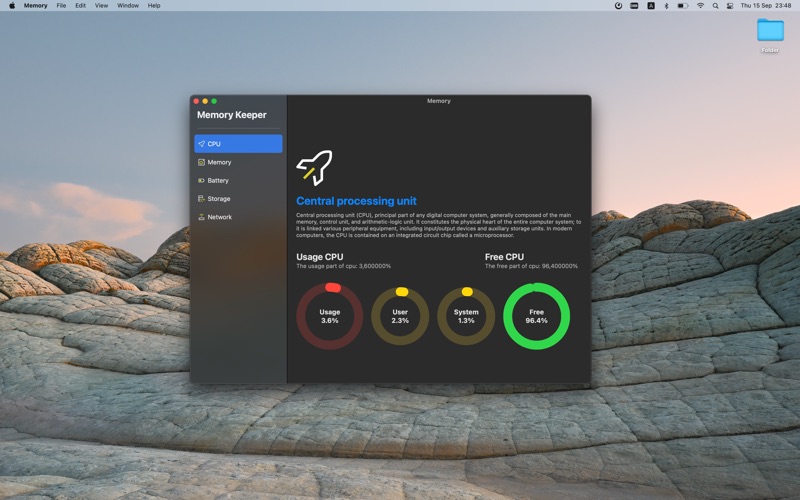
Task: Click the white rocket icon above the heading
Action: (314, 167)
